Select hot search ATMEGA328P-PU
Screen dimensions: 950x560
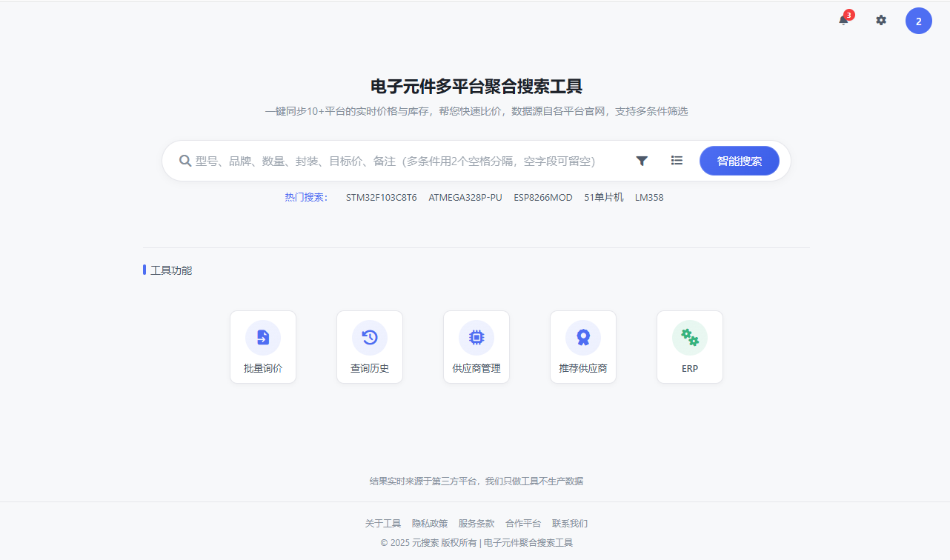coord(466,197)
